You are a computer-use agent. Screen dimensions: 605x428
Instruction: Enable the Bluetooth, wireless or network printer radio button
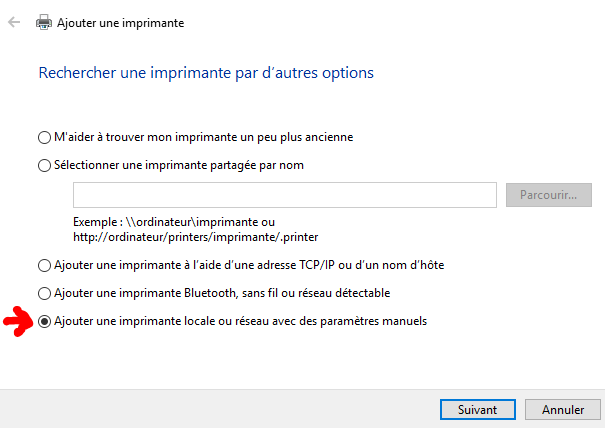[x=44, y=294]
